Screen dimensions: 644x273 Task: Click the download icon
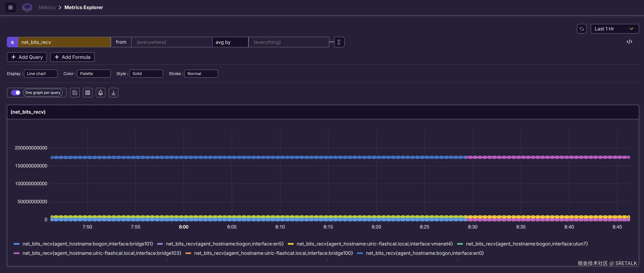114,93
